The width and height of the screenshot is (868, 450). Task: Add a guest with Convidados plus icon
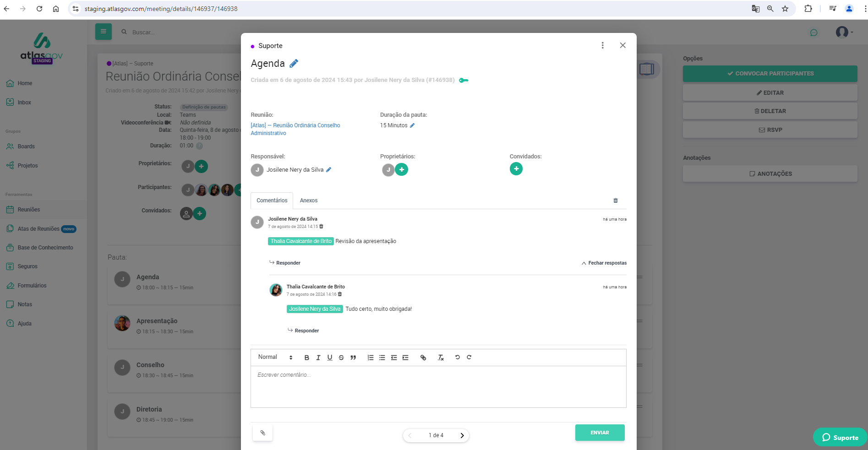pos(516,169)
